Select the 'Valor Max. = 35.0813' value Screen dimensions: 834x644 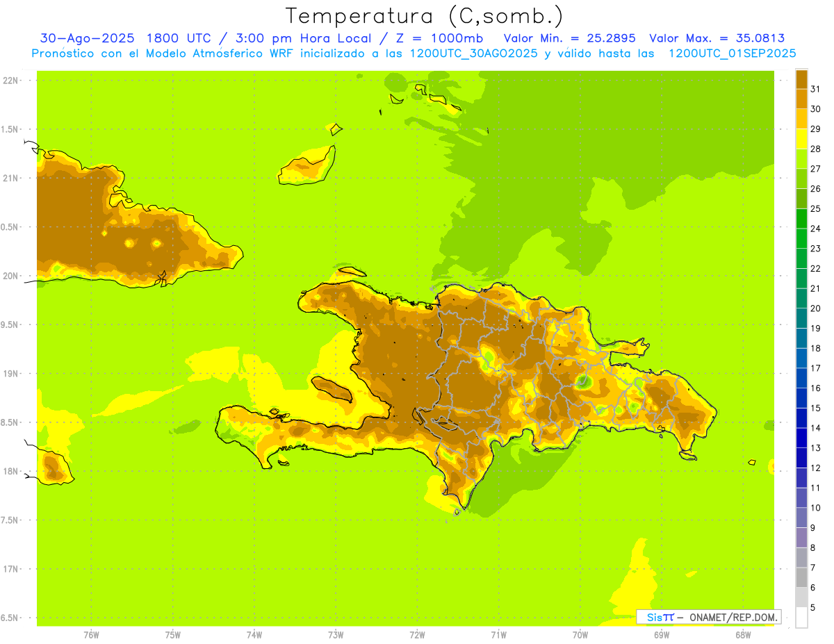coord(717,38)
